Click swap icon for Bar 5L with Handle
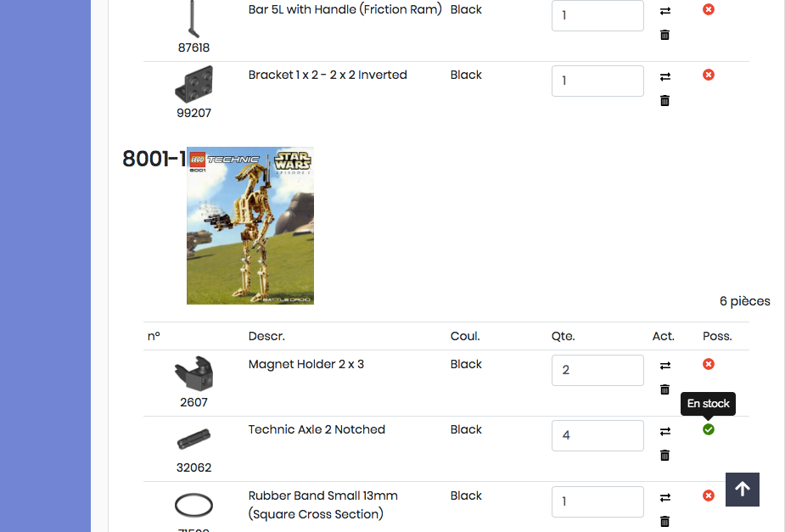 (664, 11)
